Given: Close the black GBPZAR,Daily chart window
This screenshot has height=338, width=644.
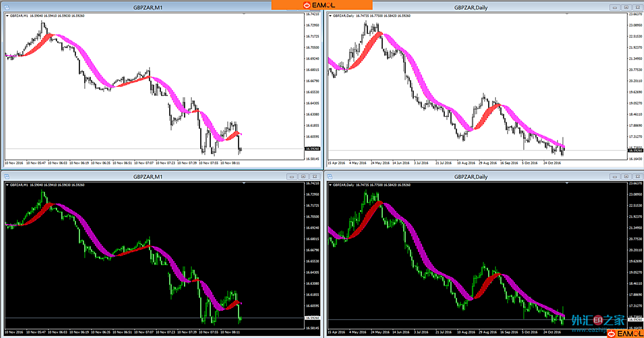Looking at the screenshot, I should coord(638,177).
